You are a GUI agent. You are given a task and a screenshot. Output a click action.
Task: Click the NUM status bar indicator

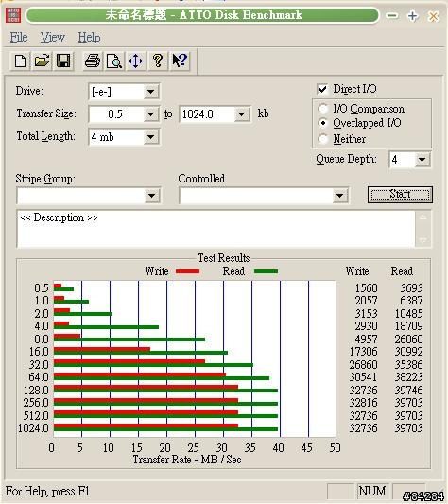pos(372,491)
